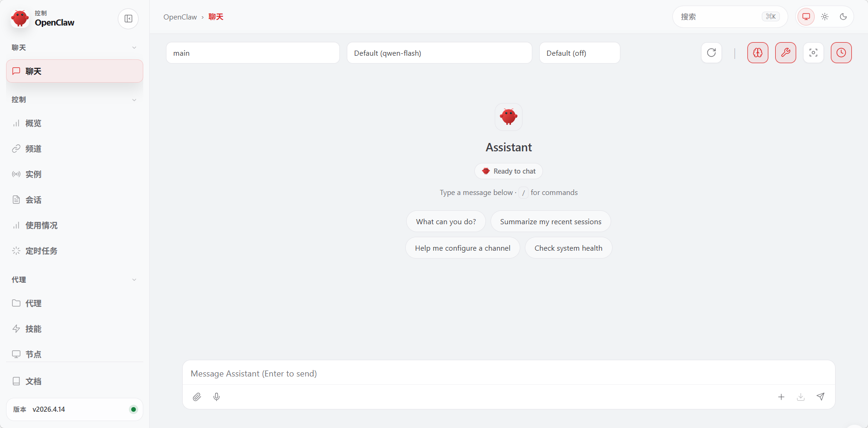Start voice input with the microphone icon

[x=217, y=397]
